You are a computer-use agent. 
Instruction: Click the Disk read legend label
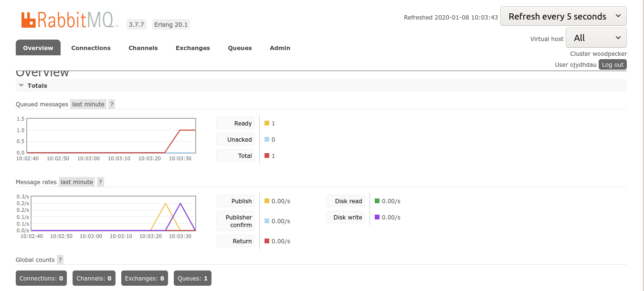tap(346, 201)
